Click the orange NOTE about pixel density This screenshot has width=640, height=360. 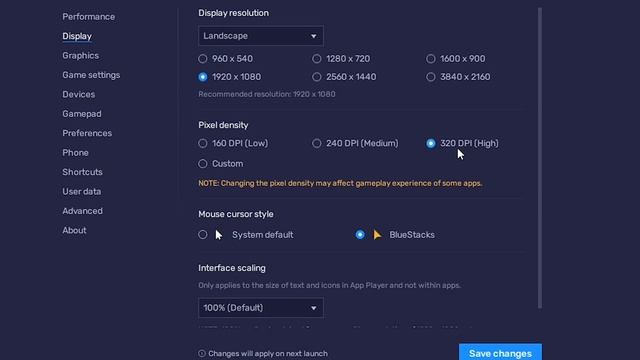(340, 183)
